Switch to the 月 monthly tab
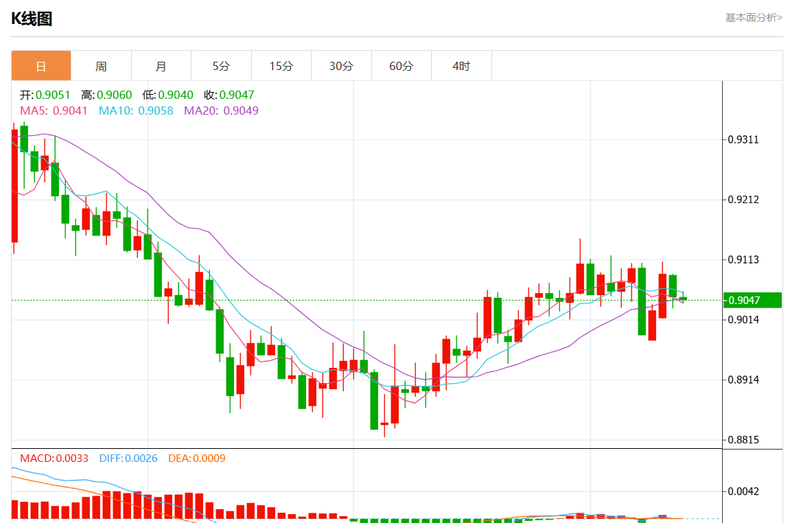Viewport: 812px width, 523px height. click(161, 66)
